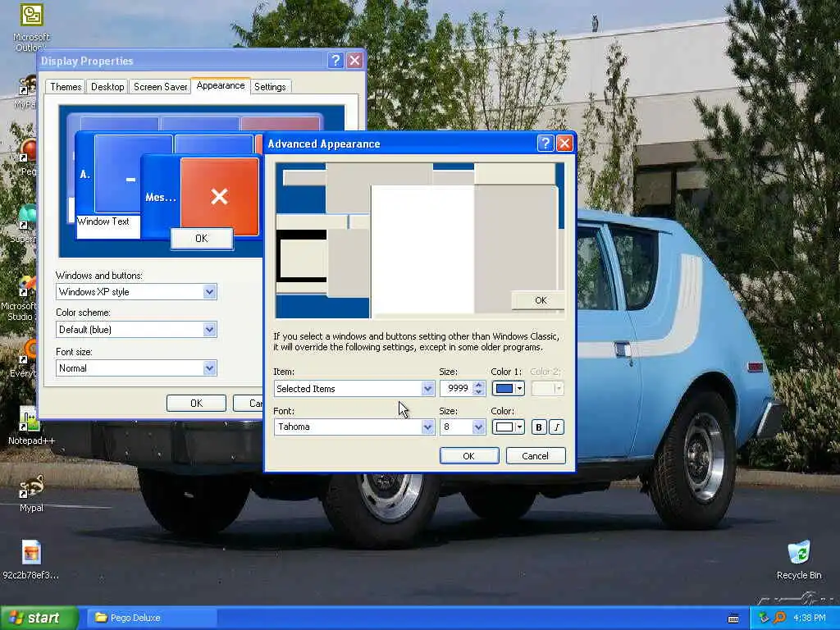Switch to the Desktop tab
The width and height of the screenshot is (840, 630).
(107, 87)
